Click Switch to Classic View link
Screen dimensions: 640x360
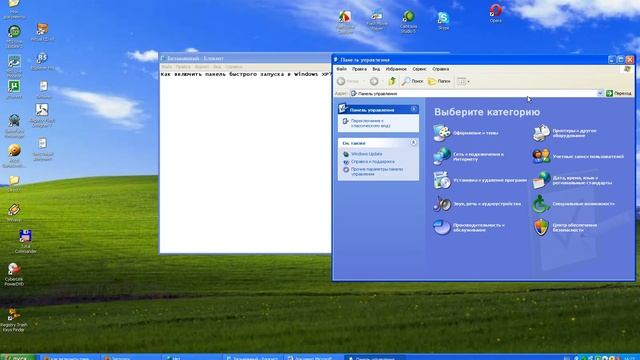click(371, 123)
